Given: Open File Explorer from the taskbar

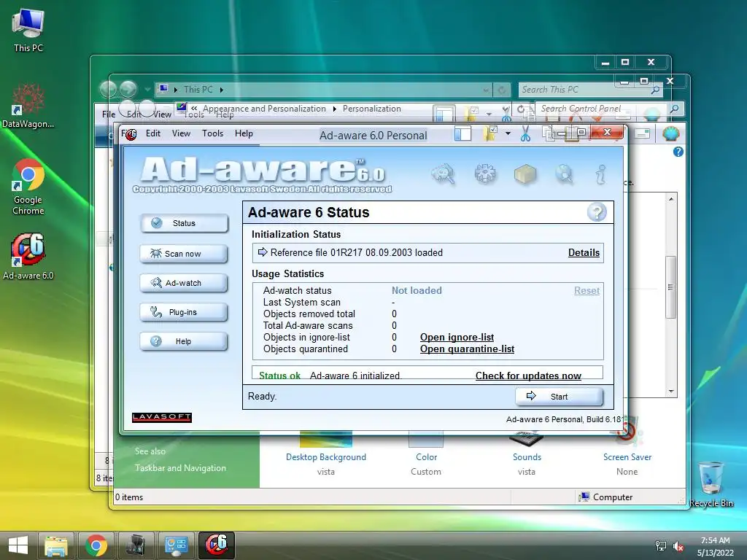Looking at the screenshot, I should pyautogui.click(x=56, y=545).
